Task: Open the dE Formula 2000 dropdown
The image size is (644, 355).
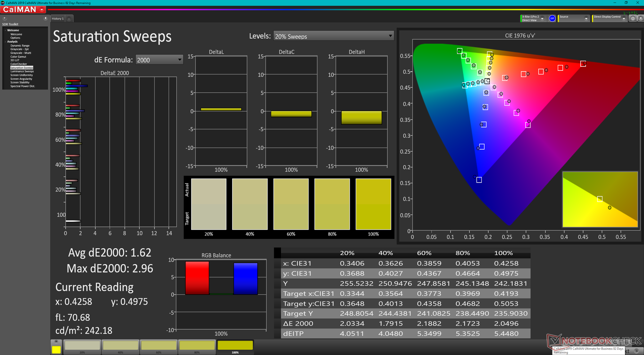Action: 159,60
